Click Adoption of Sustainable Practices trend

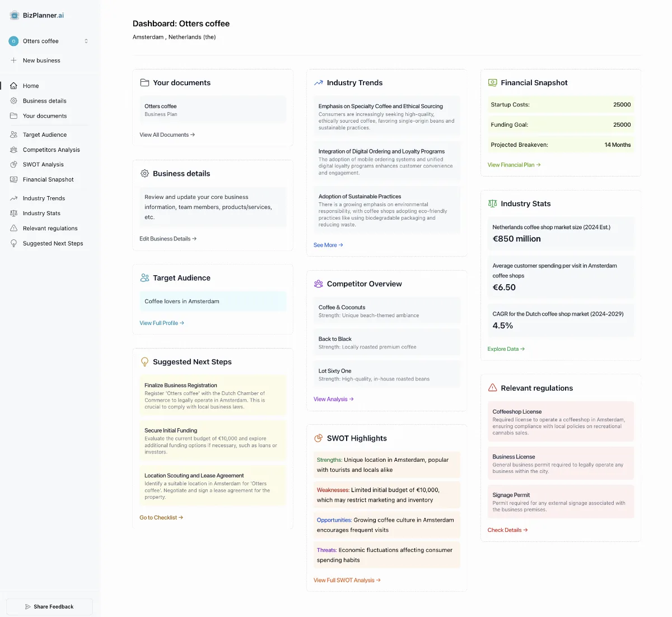387,210
